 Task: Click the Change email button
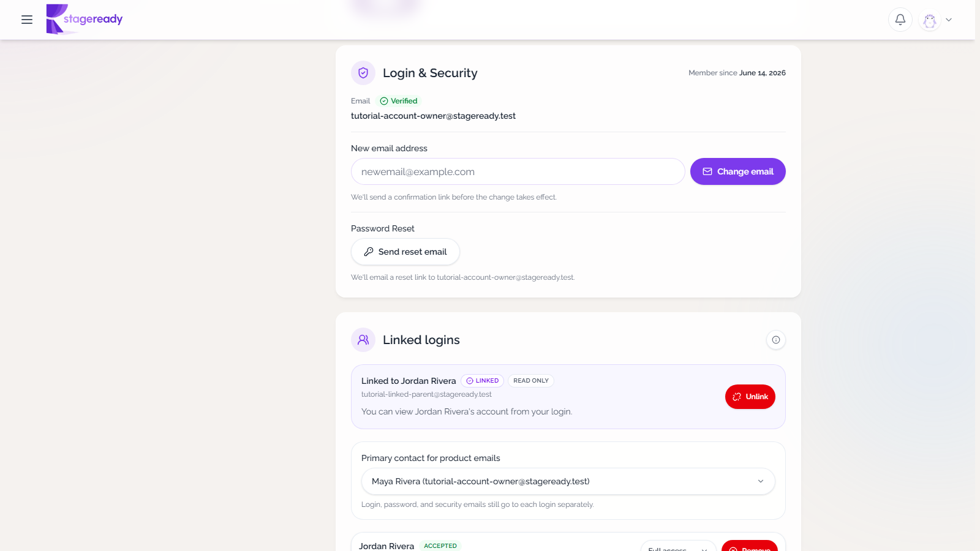point(738,171)
